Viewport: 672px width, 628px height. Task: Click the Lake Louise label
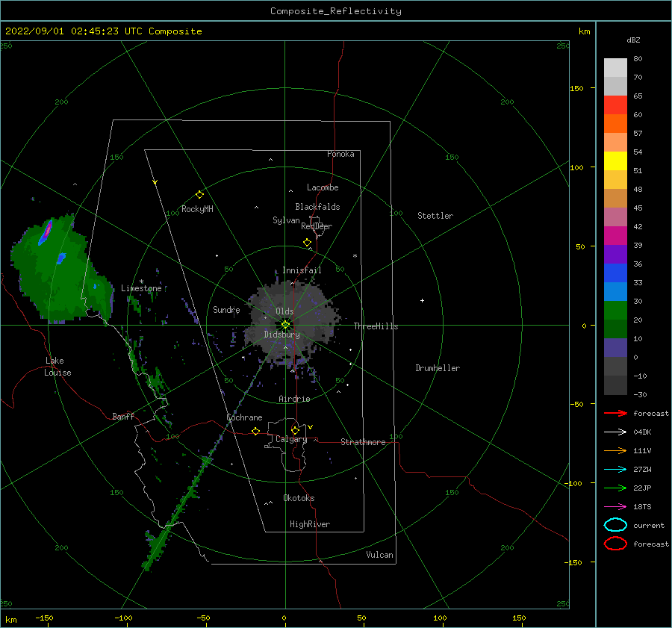(x=57, y=367)
